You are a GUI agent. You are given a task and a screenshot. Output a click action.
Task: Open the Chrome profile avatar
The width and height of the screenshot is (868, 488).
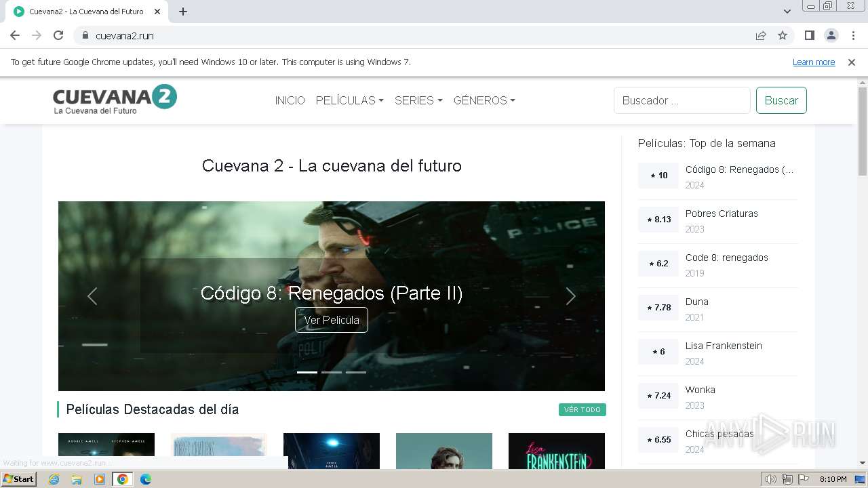click(831, 35)
